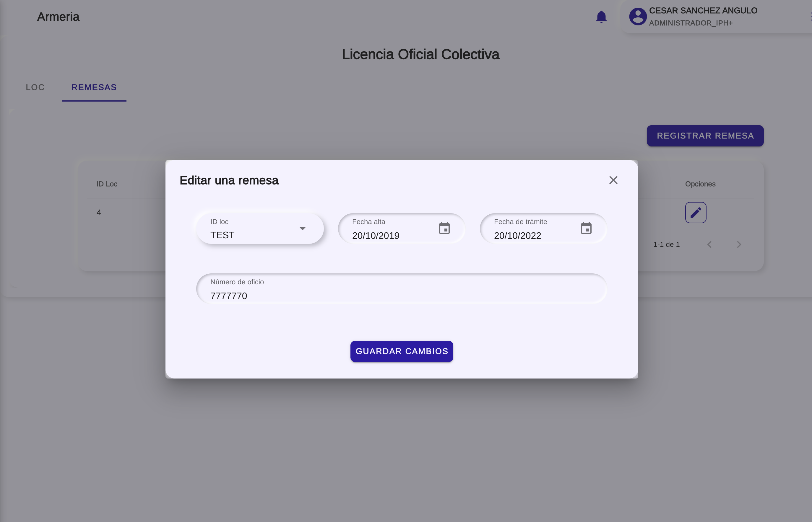Open the Fecha de trámite calendar picker
Viewport: 812px width, 522px height.
(586, 228)
